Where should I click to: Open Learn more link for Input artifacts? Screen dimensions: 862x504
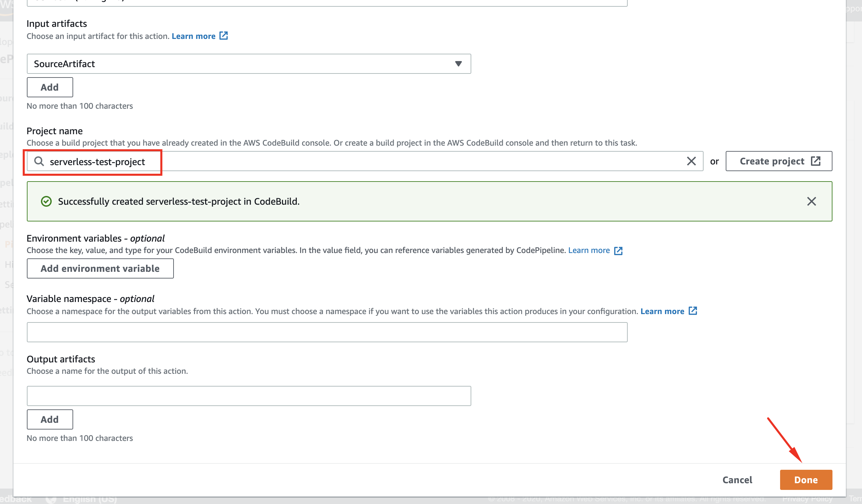tap(193, 36)
